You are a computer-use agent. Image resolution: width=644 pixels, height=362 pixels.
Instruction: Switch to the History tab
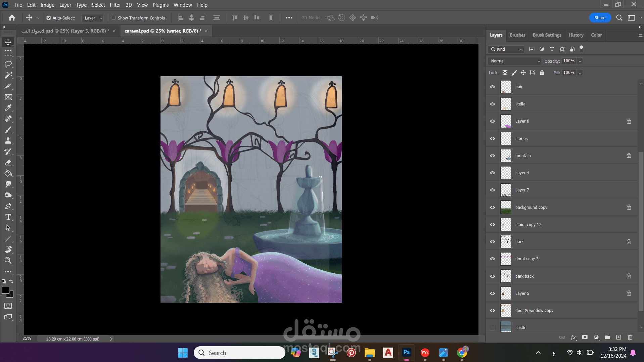tap(576, 35)
